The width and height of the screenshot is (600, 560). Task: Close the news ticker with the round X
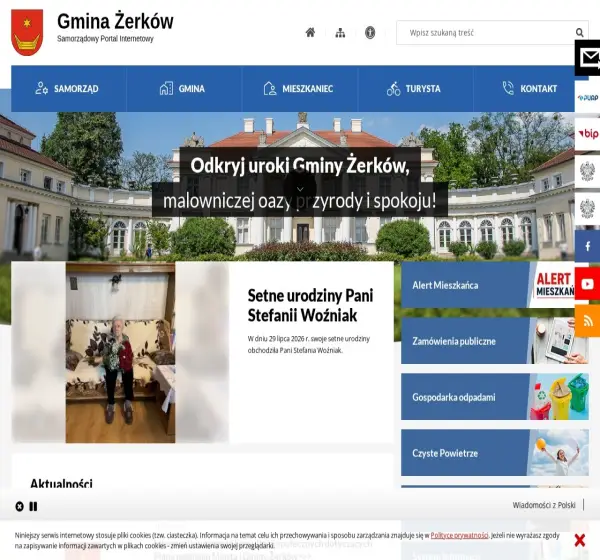[x=20, y=506]
